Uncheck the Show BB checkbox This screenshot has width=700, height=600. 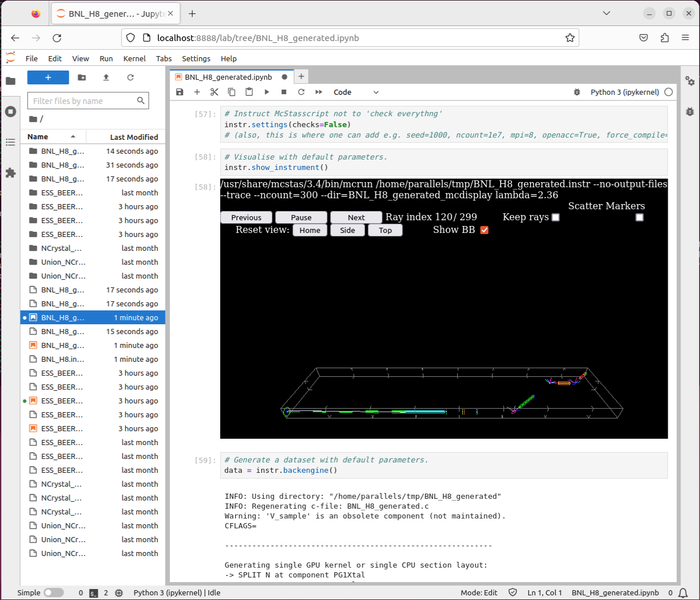484,230
